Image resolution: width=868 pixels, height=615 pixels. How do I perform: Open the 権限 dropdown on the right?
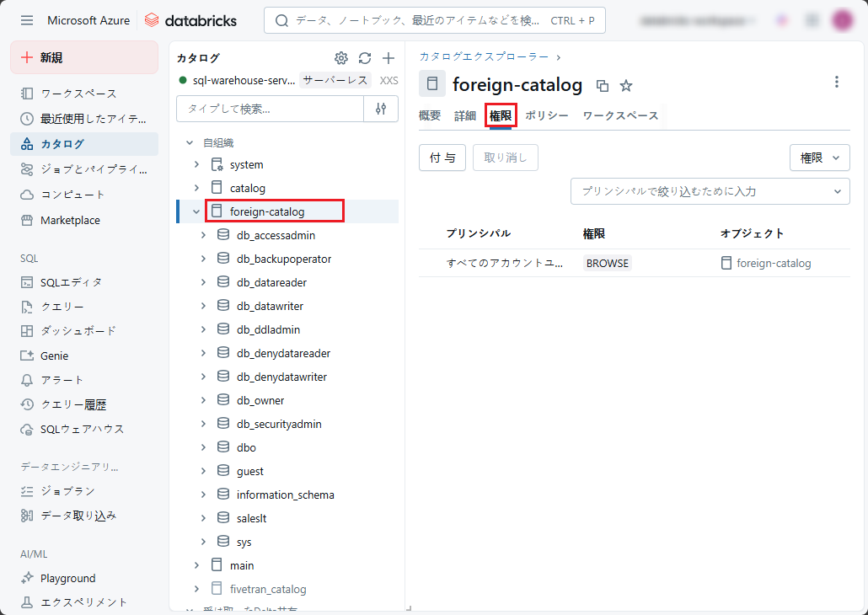[819, 158]
